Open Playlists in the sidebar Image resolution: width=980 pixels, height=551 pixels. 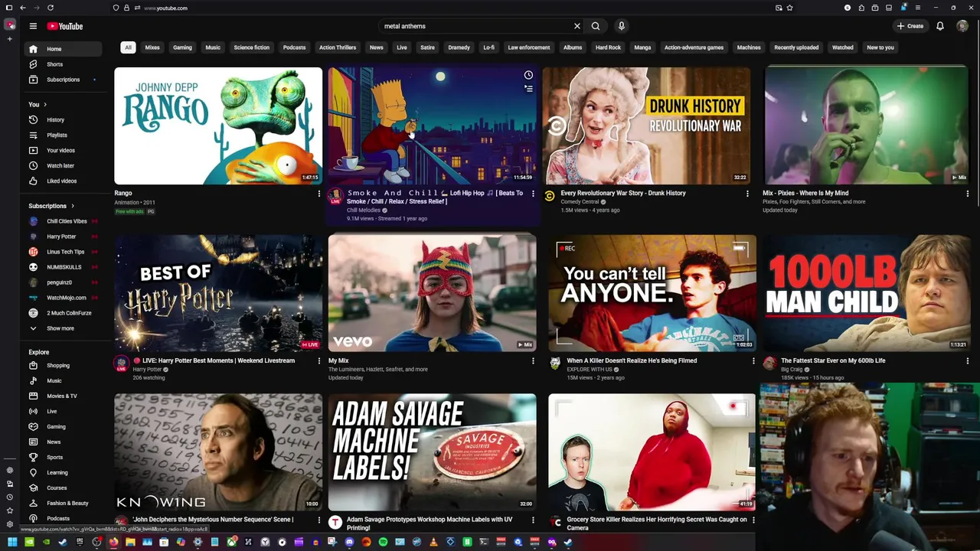[63, 135]
